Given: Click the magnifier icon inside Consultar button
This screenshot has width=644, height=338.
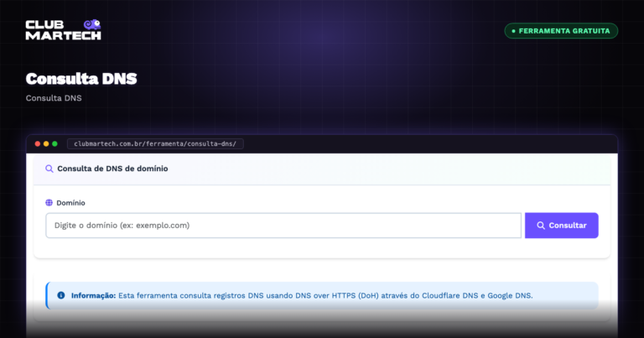Looking at the screenshot, I should [x=541, y=226].
